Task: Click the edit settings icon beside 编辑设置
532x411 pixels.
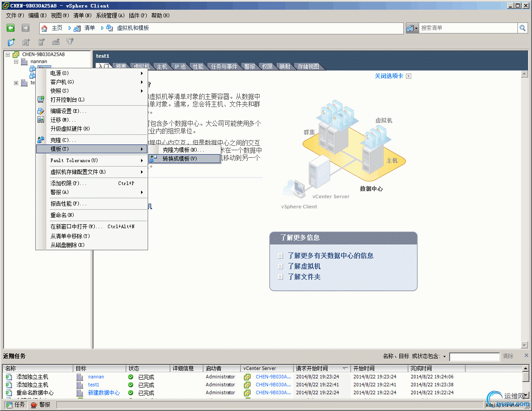Action: tap(41, 111)
